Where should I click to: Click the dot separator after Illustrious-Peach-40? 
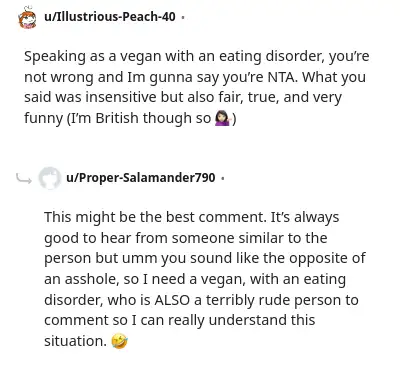click(182, 17)
